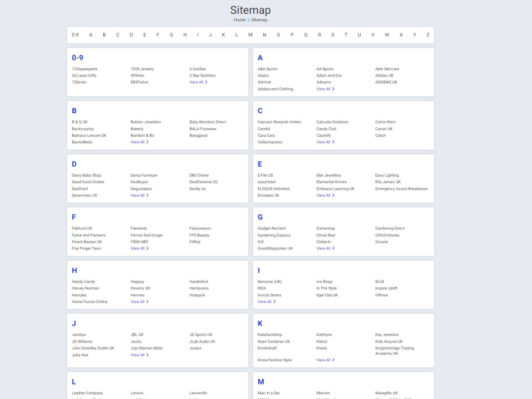This screenshot has width=532, height=399.
Task: Open View All in the B section
Action: (x=139, y=142)
